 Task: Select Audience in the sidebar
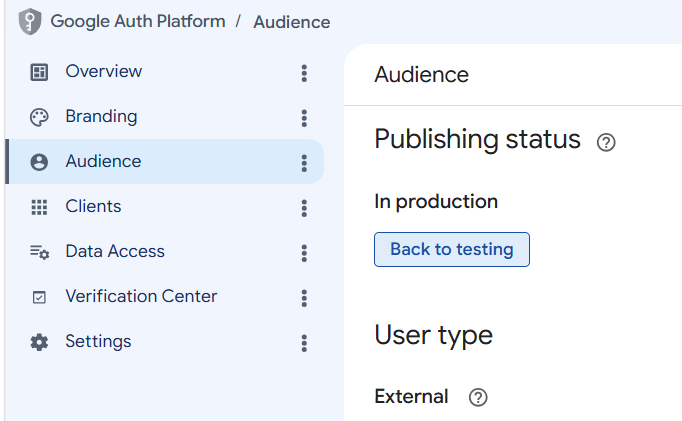tap(103, 161)
